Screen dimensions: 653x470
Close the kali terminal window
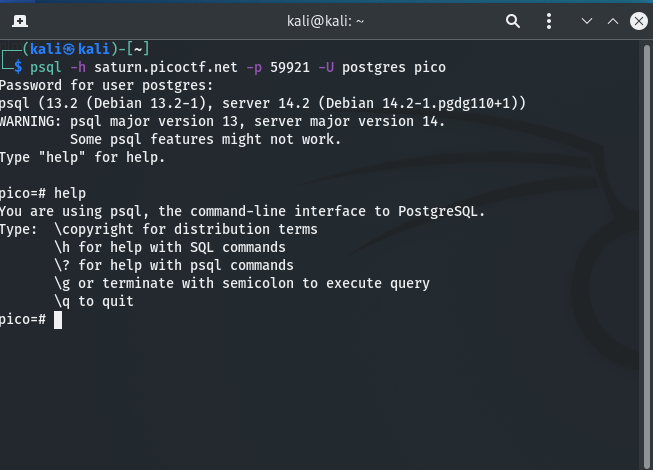pyautogui.click(x=636, y=20)
